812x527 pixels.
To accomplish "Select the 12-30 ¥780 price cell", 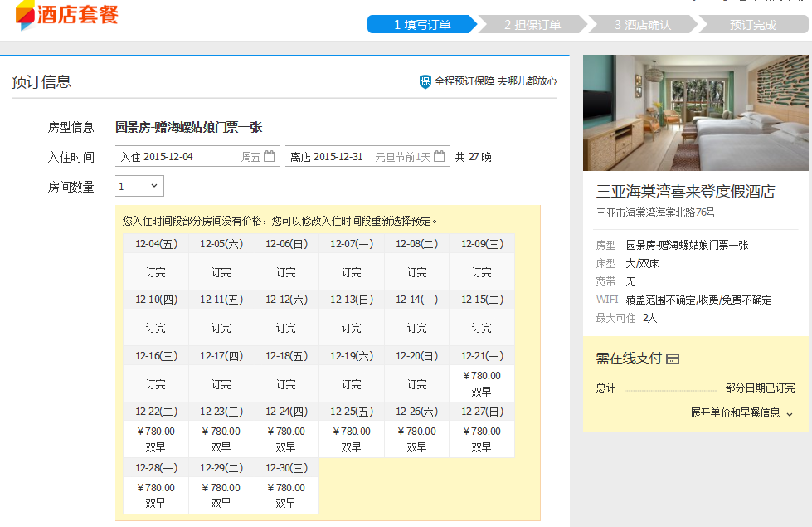I will [286, 495].
